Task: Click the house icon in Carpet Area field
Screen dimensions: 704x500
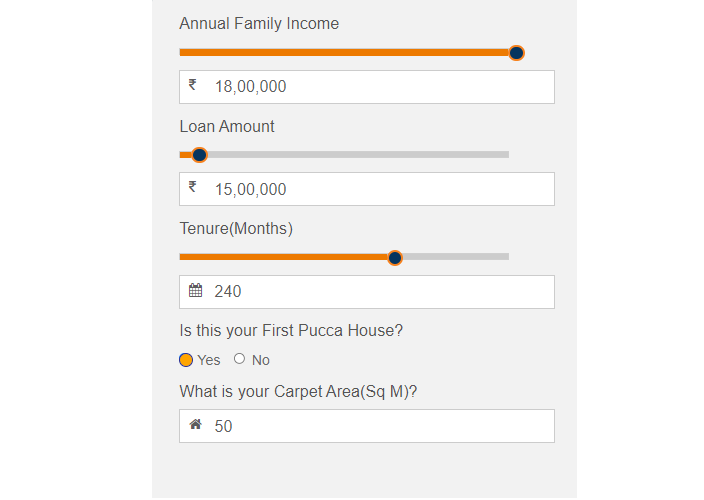Action: [195, 424]
